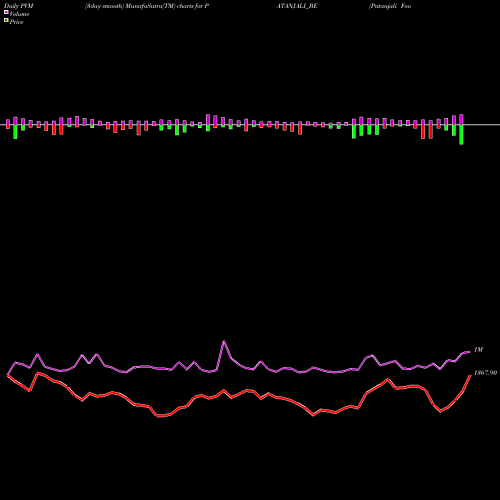Click the end point of the red price line
500x500 pixels.
point(470,375)
